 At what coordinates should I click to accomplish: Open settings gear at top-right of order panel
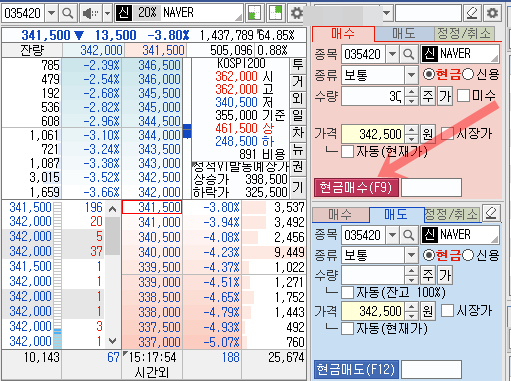point(492,13)
